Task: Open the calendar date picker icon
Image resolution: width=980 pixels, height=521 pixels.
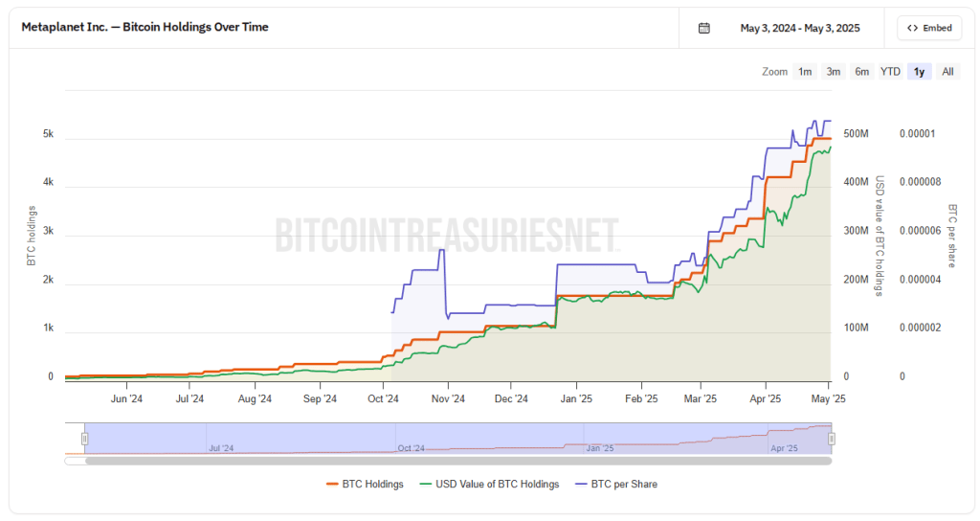Action: tap(703, 28)
